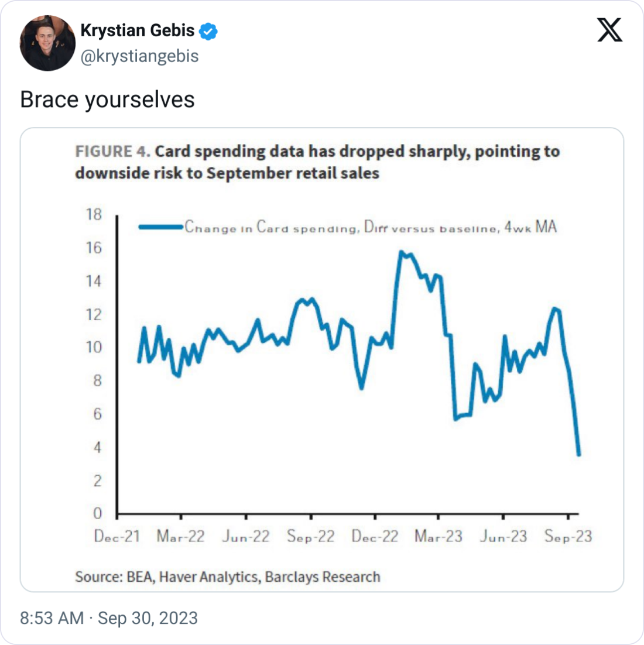The image size is (644, 645).
Task: Click the Mar-23 x-axis label
Action: point(439,536)
